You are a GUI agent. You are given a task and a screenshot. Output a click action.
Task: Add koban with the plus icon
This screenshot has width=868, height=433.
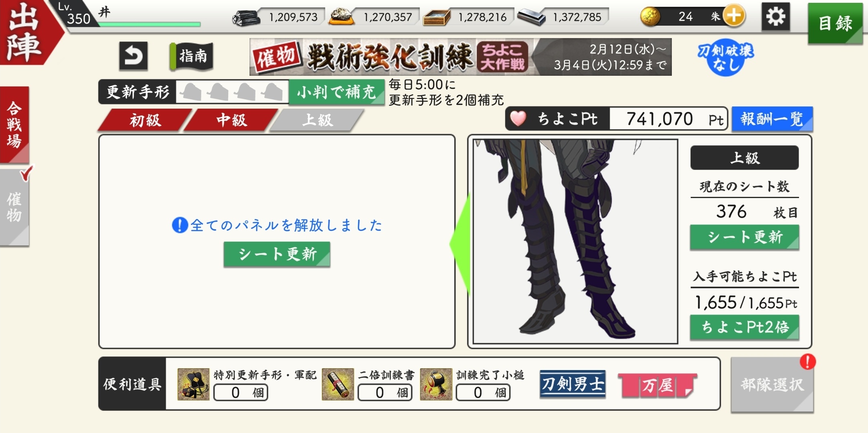click(x=734, y=16)
